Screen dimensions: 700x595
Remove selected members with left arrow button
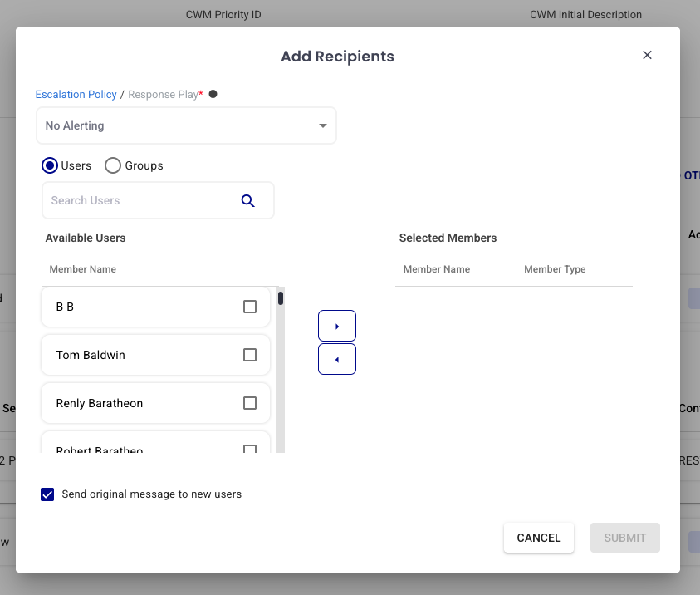[x=337, y=359]
